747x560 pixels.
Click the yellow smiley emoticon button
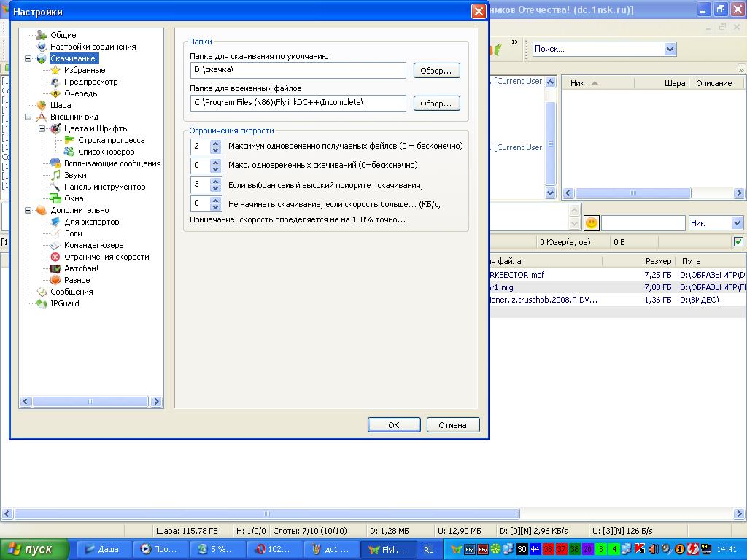pyautogui.click(x=592, y=223)
